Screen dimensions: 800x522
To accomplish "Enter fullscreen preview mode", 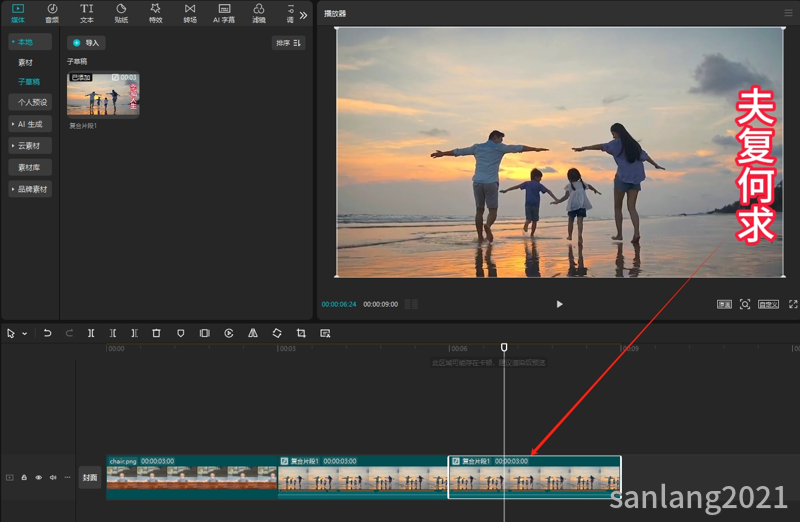I will coord(793,304).
